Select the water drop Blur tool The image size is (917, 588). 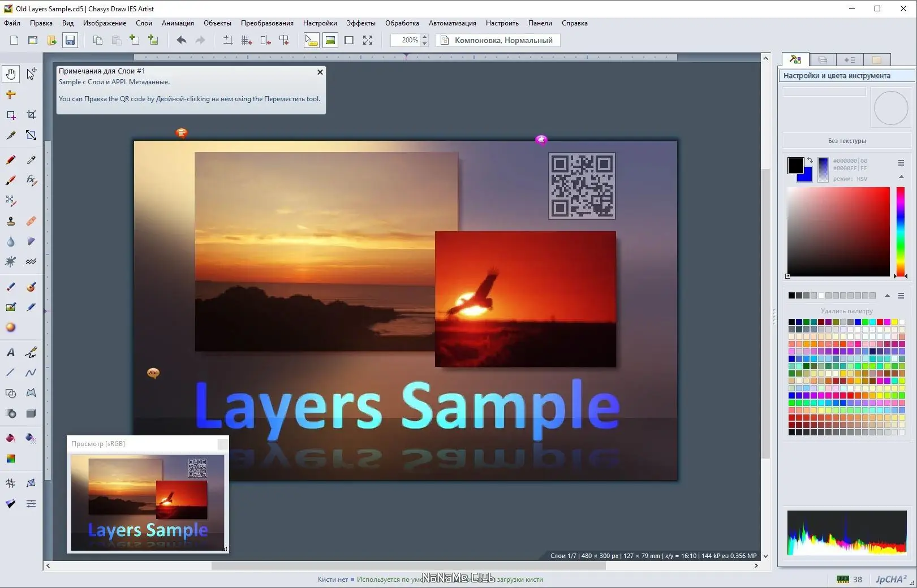point(11,241)
